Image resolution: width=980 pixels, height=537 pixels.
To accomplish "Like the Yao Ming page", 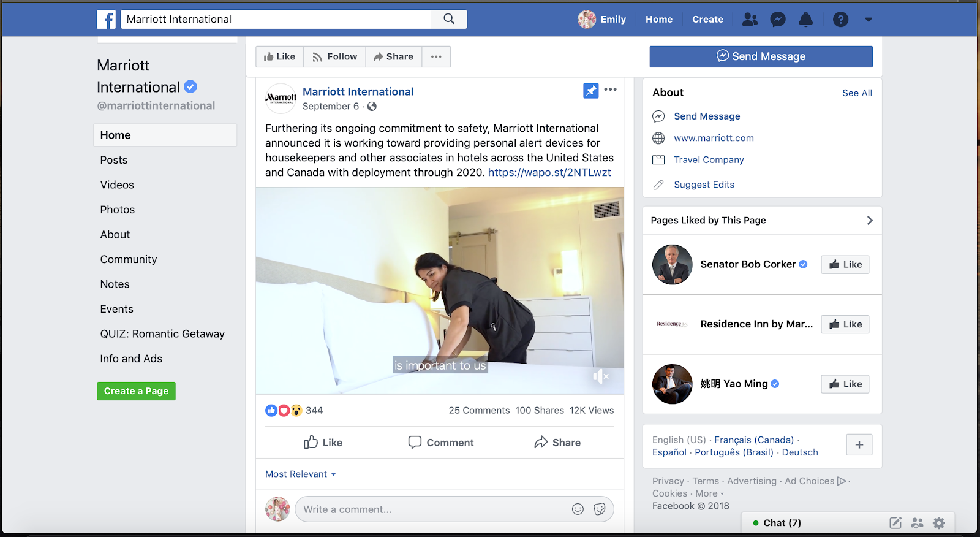I will coord(845,384).
